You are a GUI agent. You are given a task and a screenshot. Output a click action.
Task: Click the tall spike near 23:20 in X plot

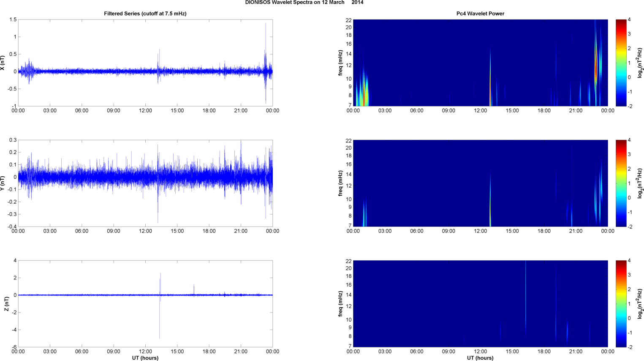[x=266, y=63]
